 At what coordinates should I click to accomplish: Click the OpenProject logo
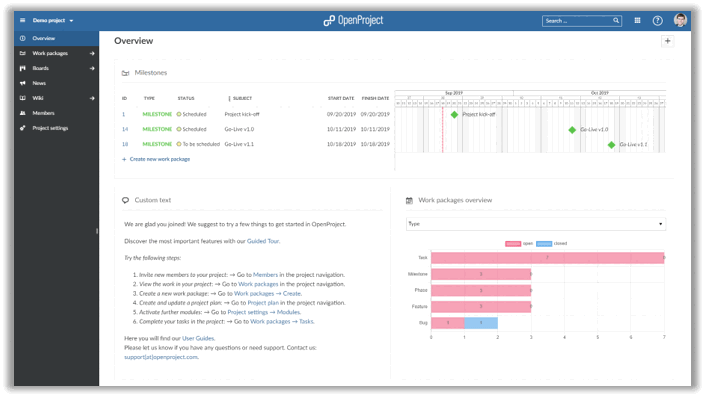353,20
